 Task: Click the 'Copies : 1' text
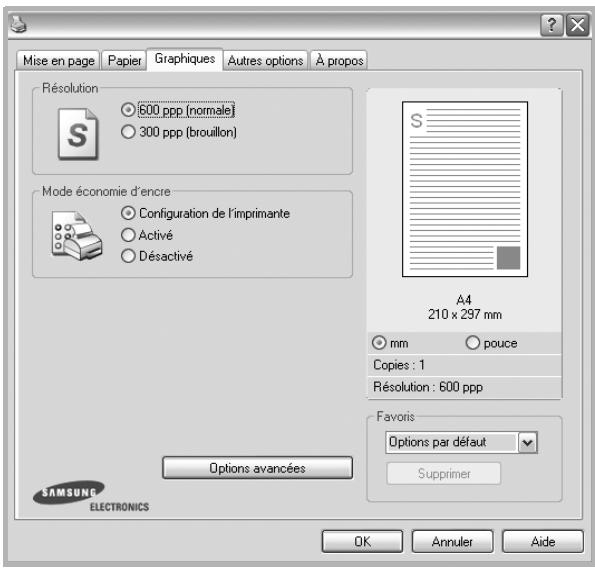(399, 365)
